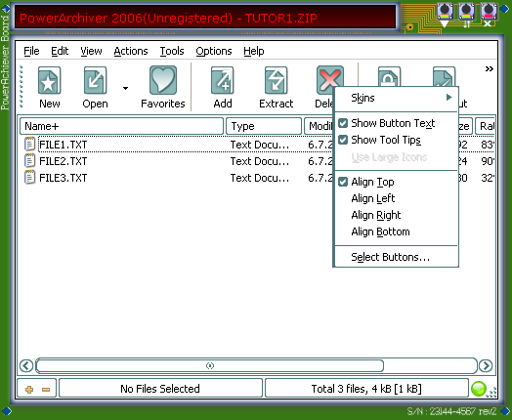The height and width of the screenshot is (420, 512).
Task: Click the Add files toolbar icon
Action: 223,81
